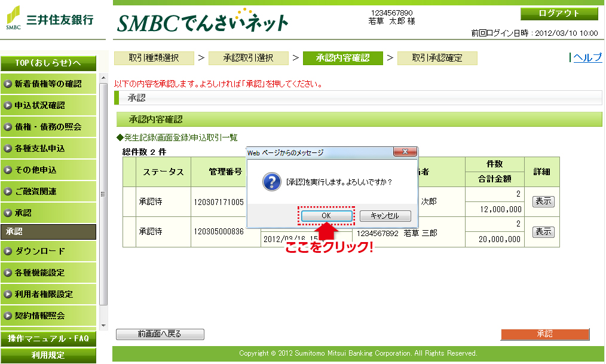Show details for 12,000,000 row
Viewport: 606px width, 364px height.
(x=543, y=201)
